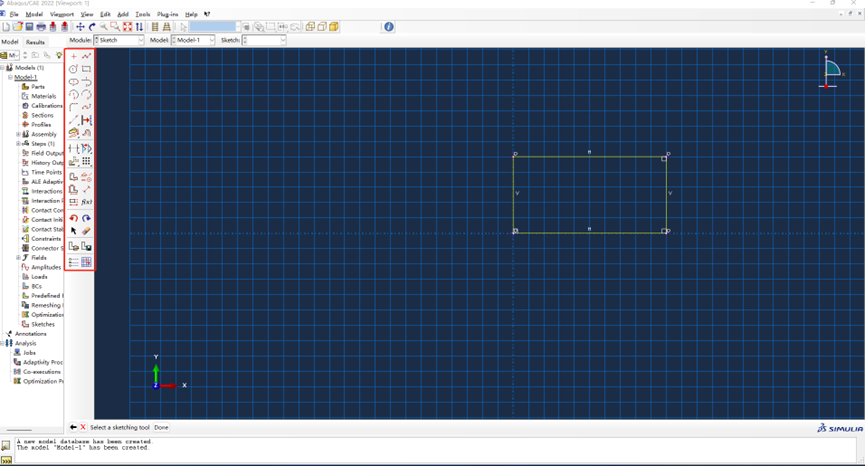Viewport: 865px width, 466px height.
Task: Expand the Steps (1) tree node
Action: click(x=18, y=143)
